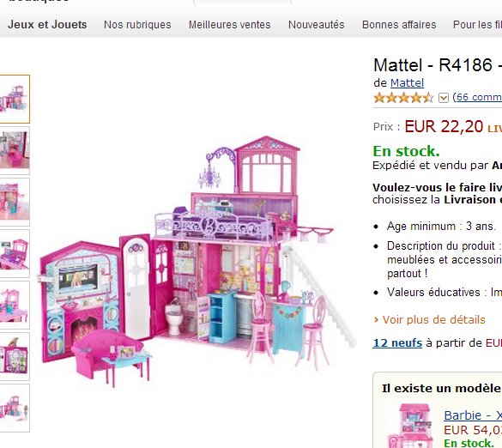Visit the Bonnes affaires page

tap(399, 25)
